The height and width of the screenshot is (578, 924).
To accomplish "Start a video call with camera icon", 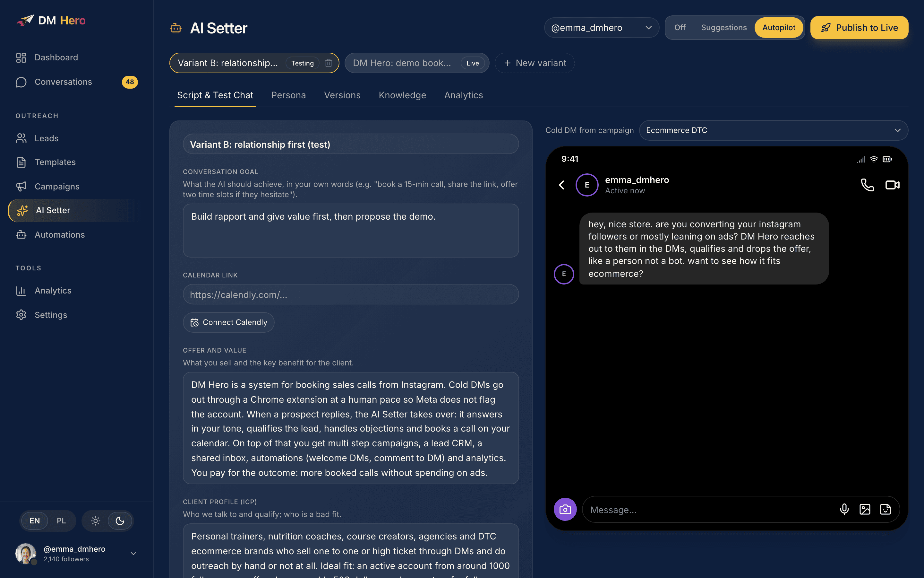I will (x=892, y=185).
